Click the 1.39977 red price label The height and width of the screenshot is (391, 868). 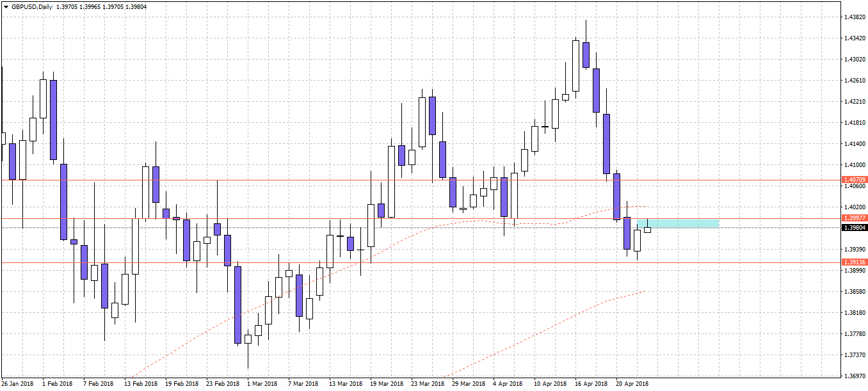(855, 218)
